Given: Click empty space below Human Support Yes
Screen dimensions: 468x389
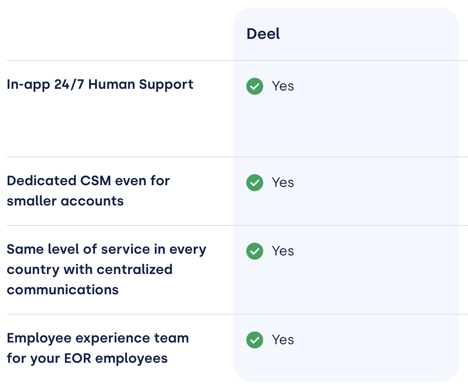Looking at the screenshot, I should pyautogui.click(x=346, y=127).
